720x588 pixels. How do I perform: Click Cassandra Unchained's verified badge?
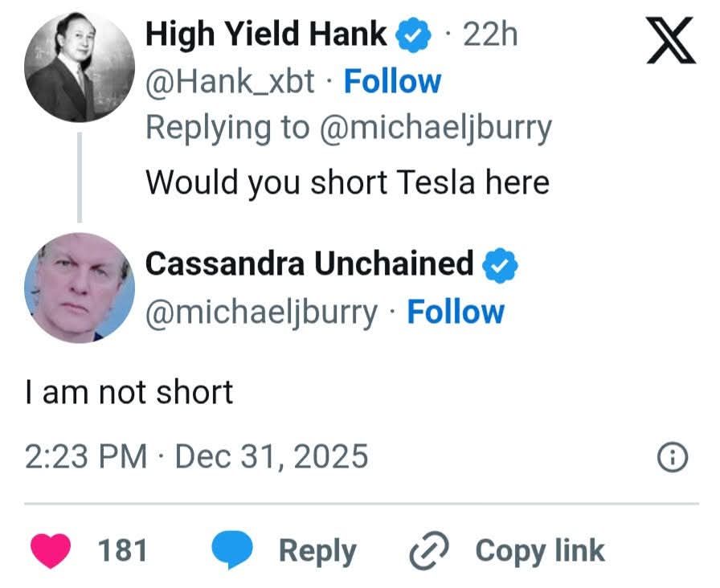[500, 264]
